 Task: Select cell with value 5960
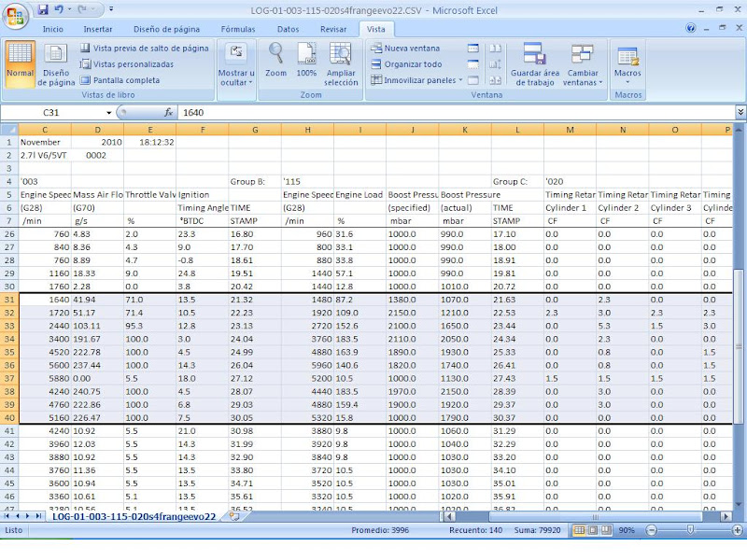[308, 365]
